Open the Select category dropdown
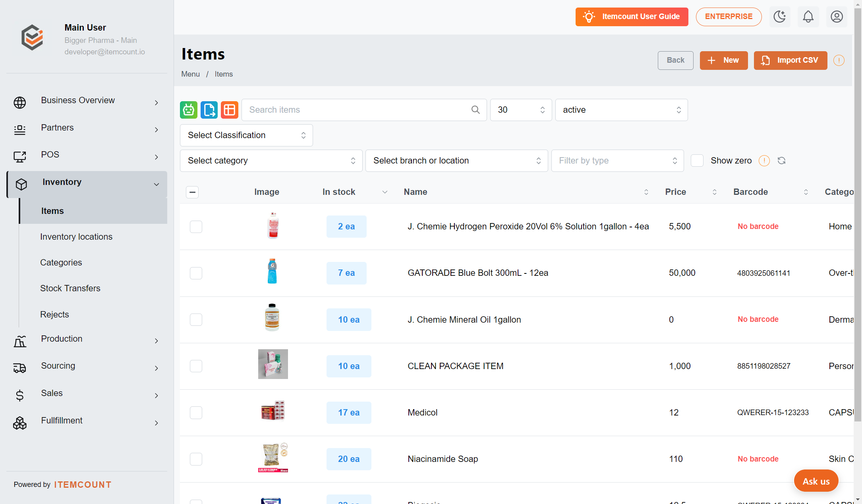This screenshot has height=504, width=862. click(x=271, y=161)
